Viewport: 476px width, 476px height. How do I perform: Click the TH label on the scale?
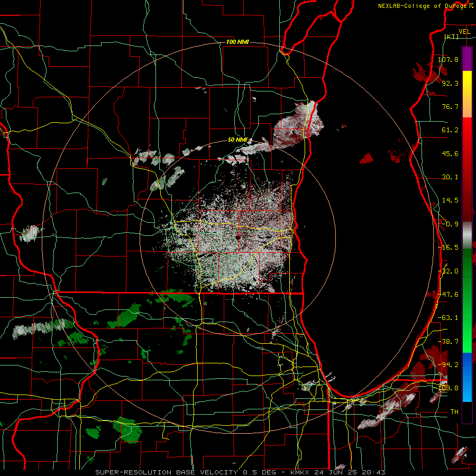pyautogui.click(x=454, y=412)
